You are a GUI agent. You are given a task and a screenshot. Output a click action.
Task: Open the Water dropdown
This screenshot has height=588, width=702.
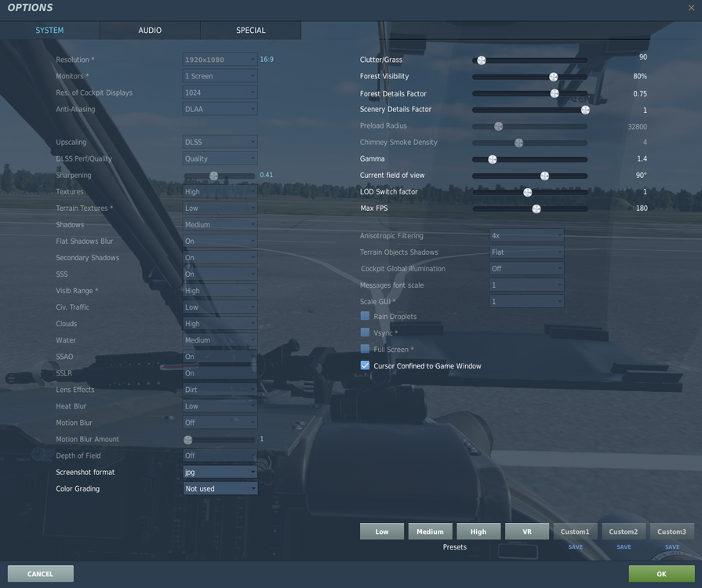click(x=220, y=340)
